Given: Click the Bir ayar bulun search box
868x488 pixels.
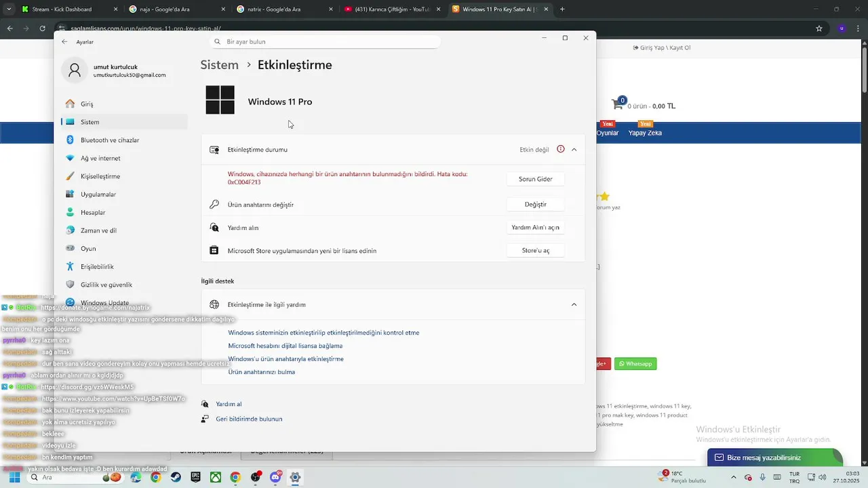Looking at the screenshot, I should click(x=325, y=41).
